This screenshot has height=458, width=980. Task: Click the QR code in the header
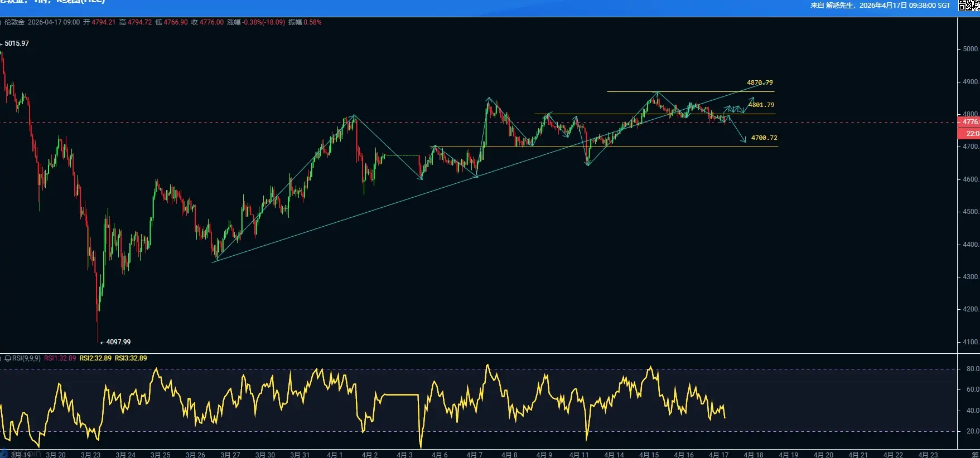[969, 5]
